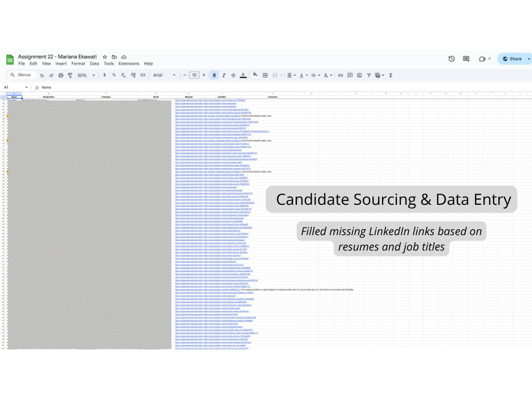This screenshot has height=399, width=532.
Task: Open the zoom dropdown showing 50%
Action: 86,76
